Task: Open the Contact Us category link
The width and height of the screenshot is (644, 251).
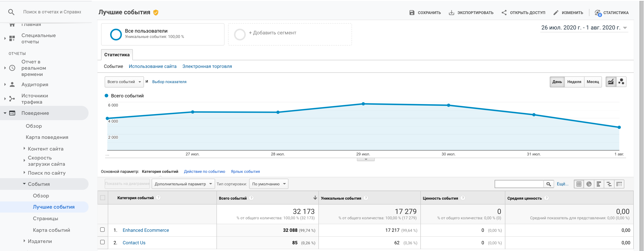Action: tap(134, 243)
